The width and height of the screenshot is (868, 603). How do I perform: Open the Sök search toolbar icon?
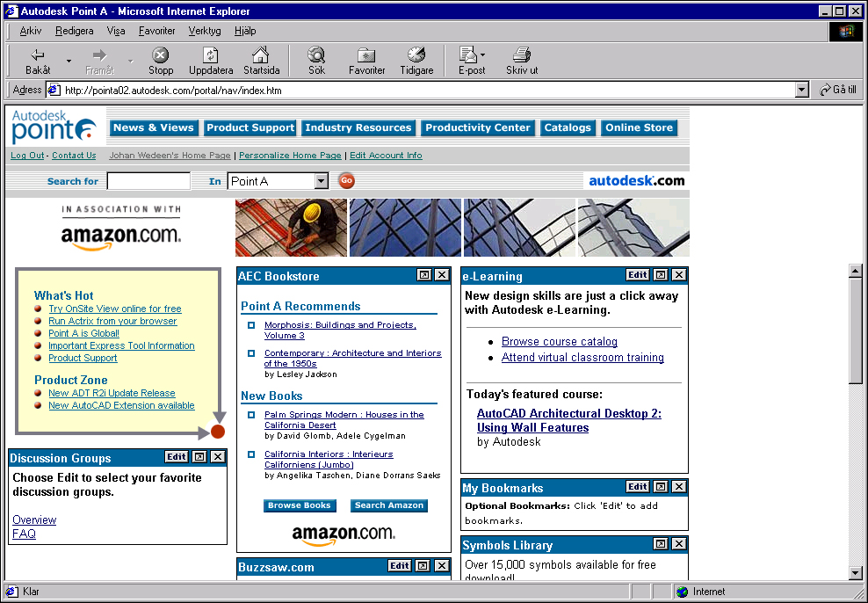316,61
